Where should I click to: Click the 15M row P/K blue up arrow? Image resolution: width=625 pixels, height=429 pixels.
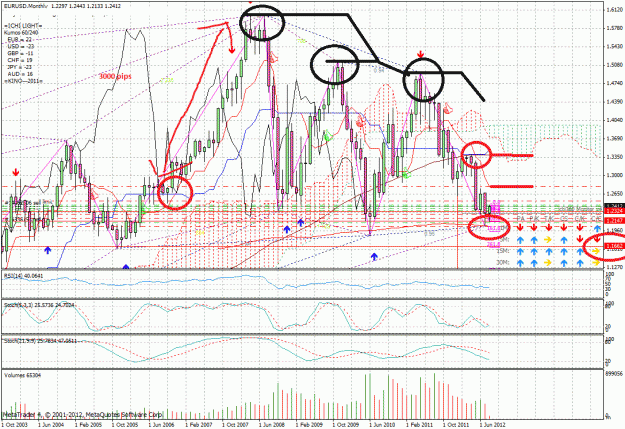point(534,252)
